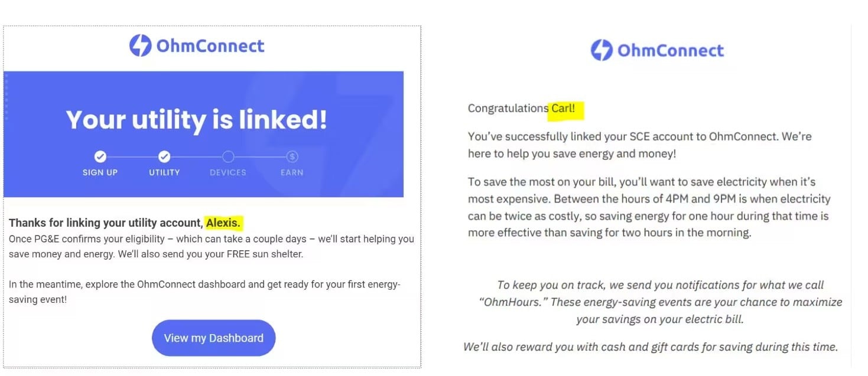The height and width of the screenshot is (376, 868).
Task: Click the lightning bolt logo in left email
Action: pyautogui.click(x=140, y=45)
